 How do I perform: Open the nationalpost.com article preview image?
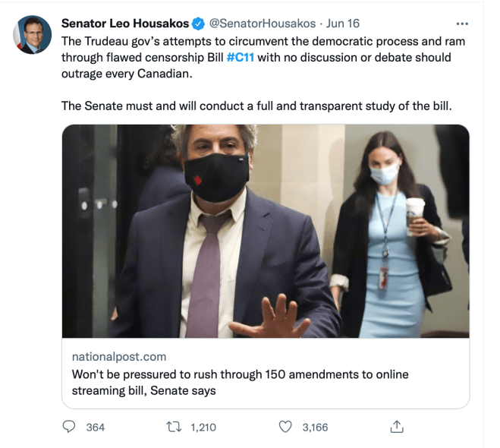(x=266, y=231)
